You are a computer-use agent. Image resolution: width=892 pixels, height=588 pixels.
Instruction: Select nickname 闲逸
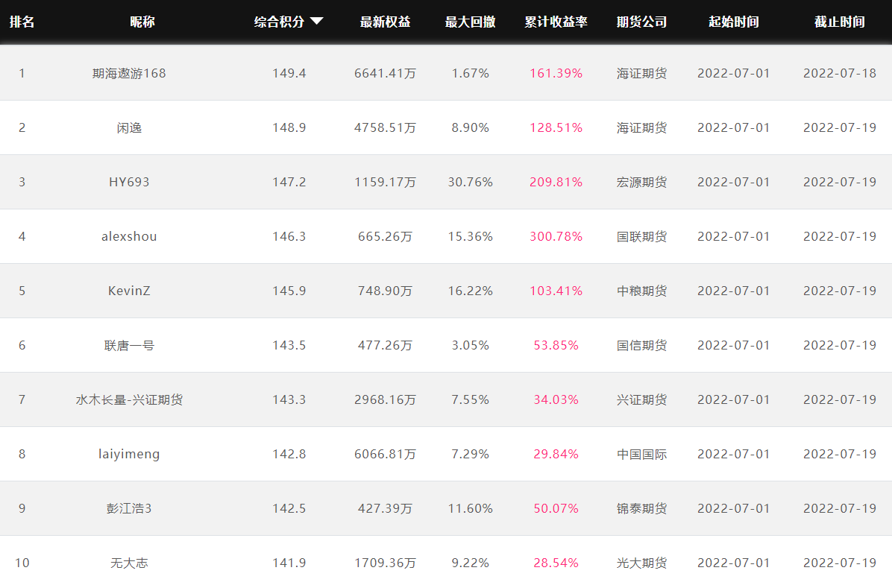click(129, 128)
